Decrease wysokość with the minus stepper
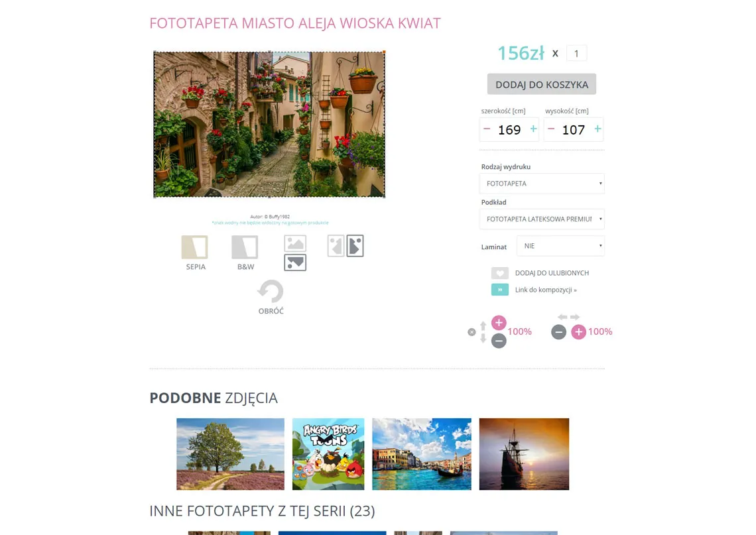The image size is (756, 535). 551,129
